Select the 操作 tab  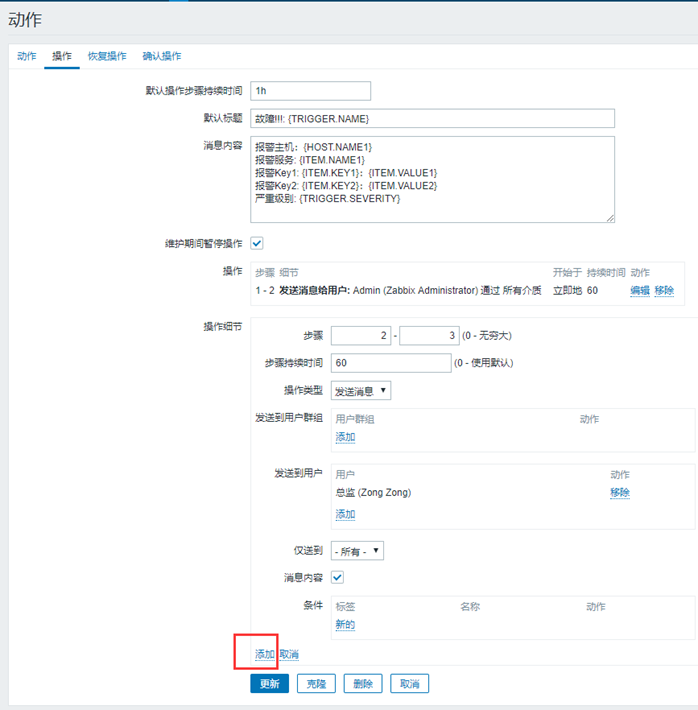click(x=62, y=56)
